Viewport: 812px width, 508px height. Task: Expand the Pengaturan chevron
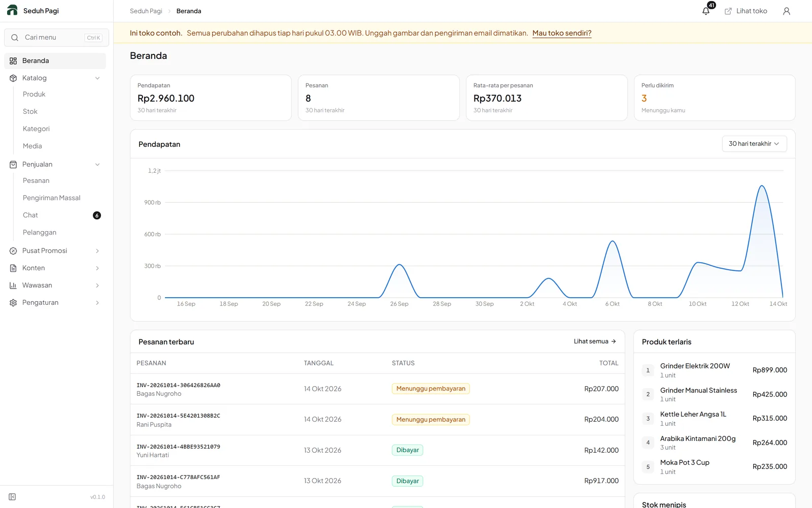click(97, 303)
